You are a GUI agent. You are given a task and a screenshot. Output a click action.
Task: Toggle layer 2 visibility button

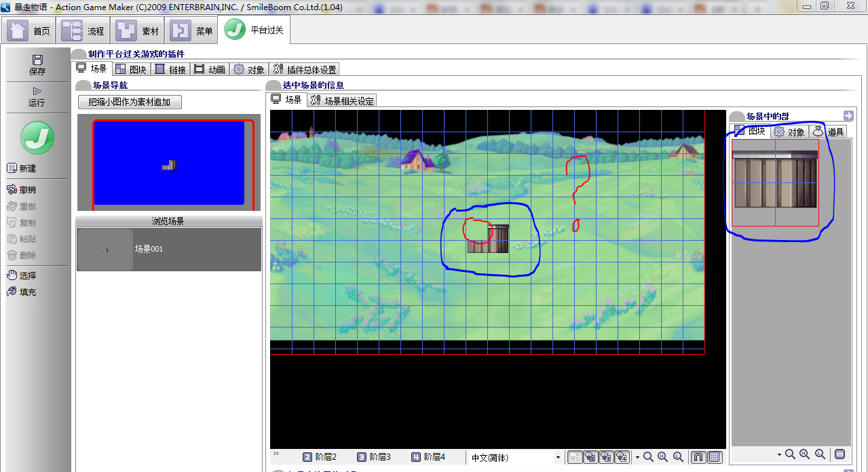[x=590, y=457]
